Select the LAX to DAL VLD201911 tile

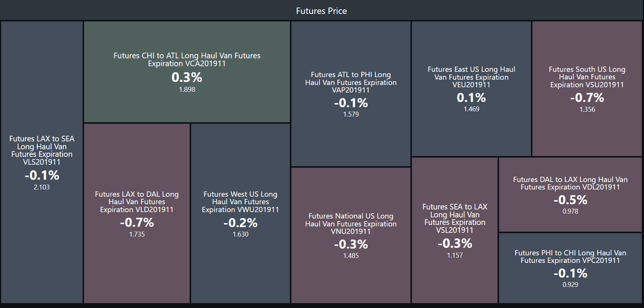pyautogui.click(x=137, y=213)
